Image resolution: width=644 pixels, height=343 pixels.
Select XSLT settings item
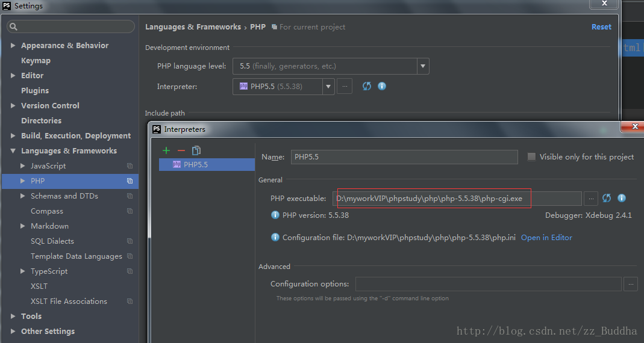[39, 286]
